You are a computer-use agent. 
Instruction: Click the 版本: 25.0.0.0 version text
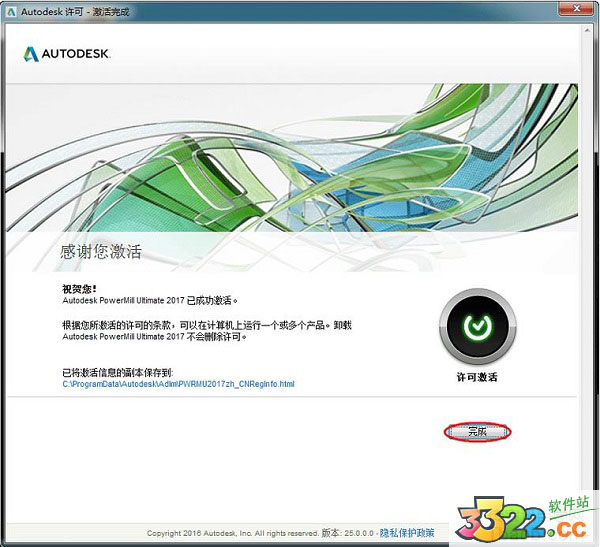[347, 533]
